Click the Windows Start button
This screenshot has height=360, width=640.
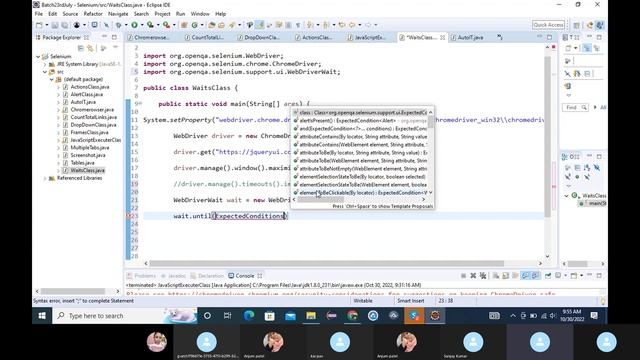point(42,316)
